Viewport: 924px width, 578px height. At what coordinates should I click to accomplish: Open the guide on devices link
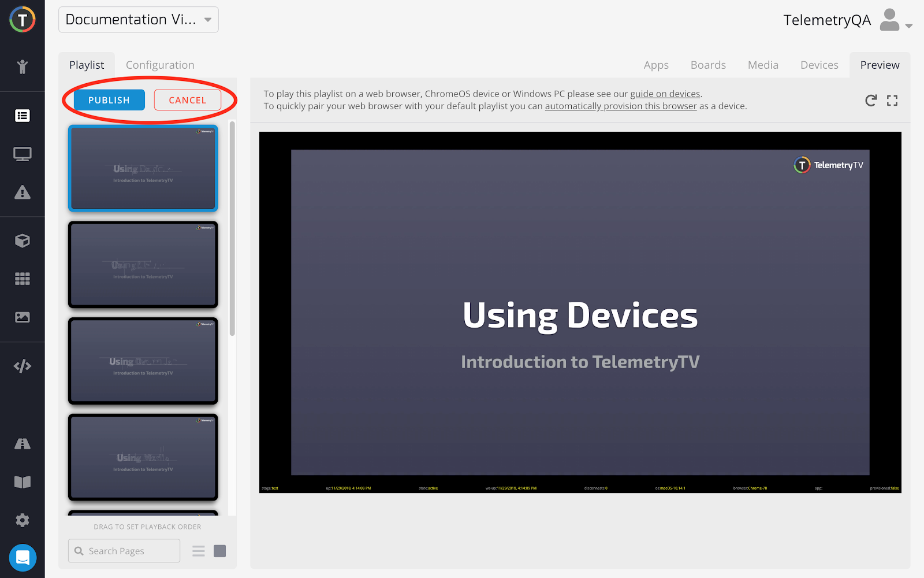click(x=665, y=94)
